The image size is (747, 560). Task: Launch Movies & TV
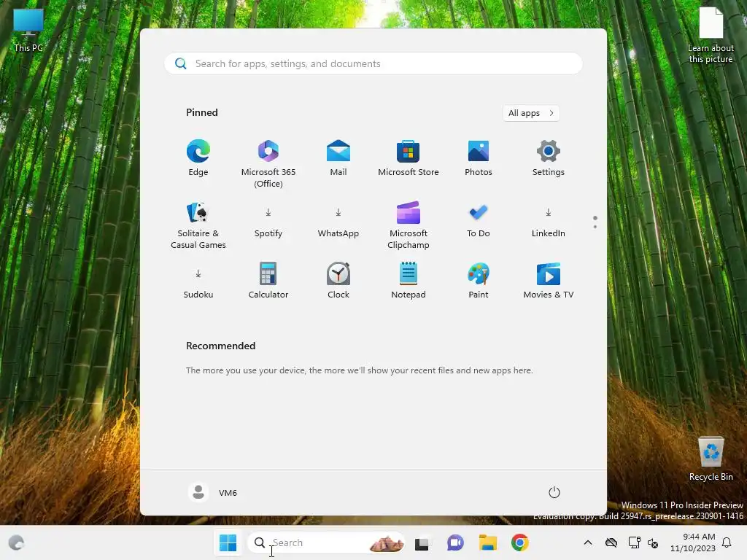[549, 281]
